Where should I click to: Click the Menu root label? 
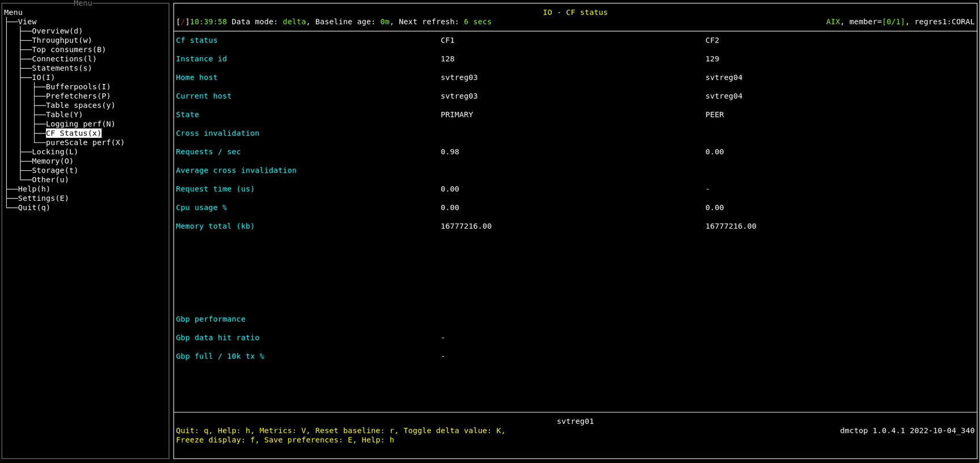[13, 12]
